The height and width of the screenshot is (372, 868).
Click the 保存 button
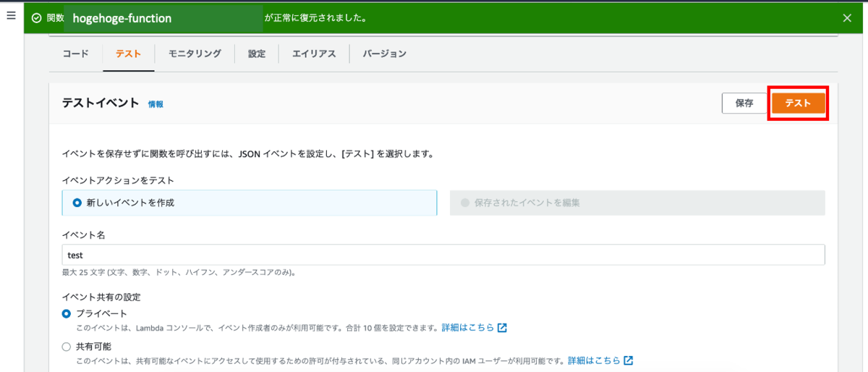point(744,103)
